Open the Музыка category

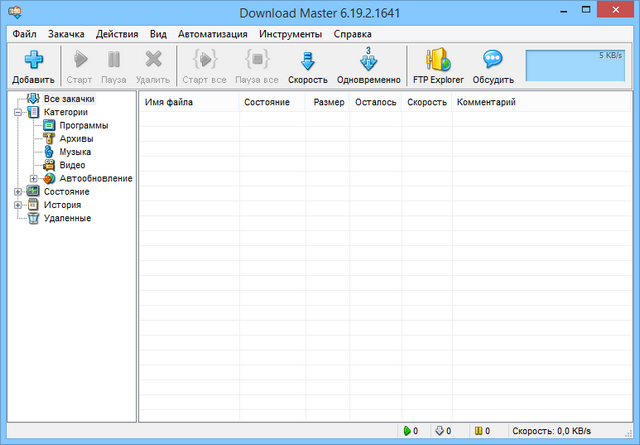pos(75,152)
